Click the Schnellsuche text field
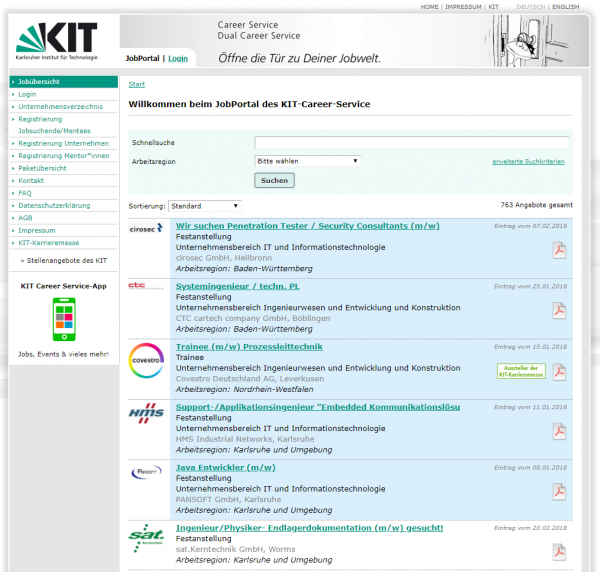This screenshot has height=572, width=600. click(x=411, y=142)
